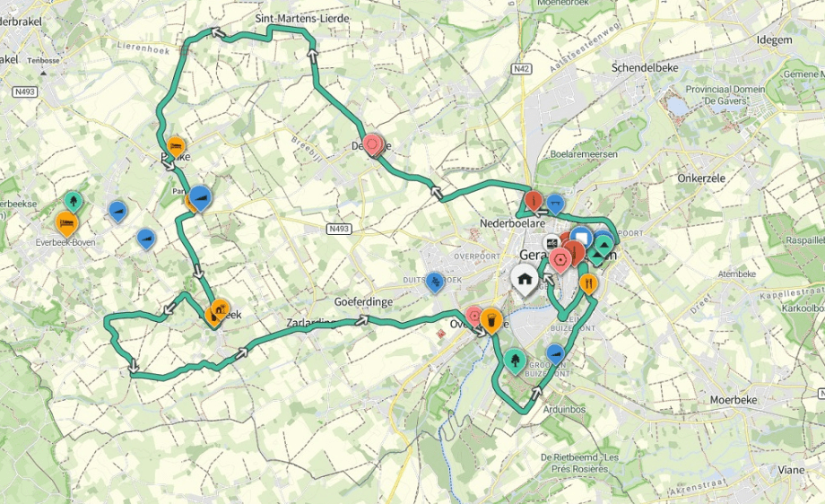Viewport: 825px width, 504px height.
Task: Click the N493 road label near Goeferdinge
Action: (x=338, y=229)
